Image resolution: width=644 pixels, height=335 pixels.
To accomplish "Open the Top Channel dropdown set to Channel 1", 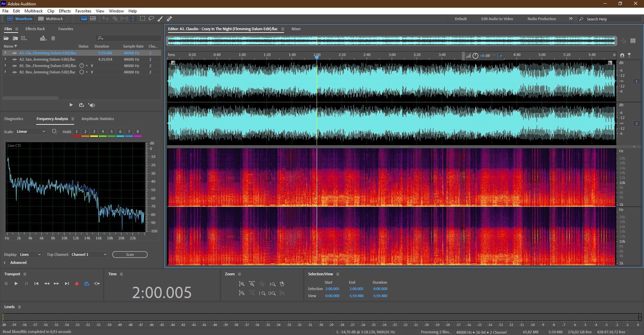I will pyautogui.click(x=89, y=255).
